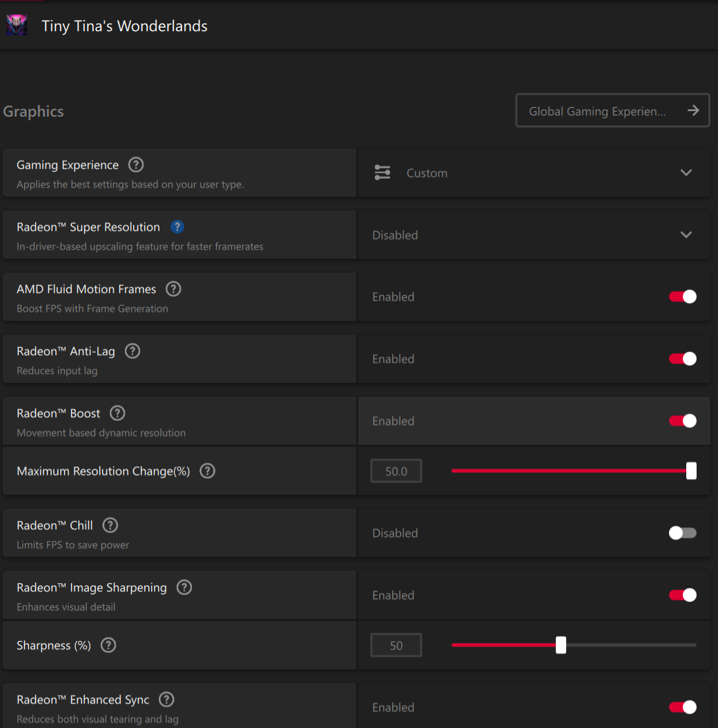Disable AMD Fluid Motion Frames toggle
Viewport: 718px width, 728px height.
click(x=682, y=297)
